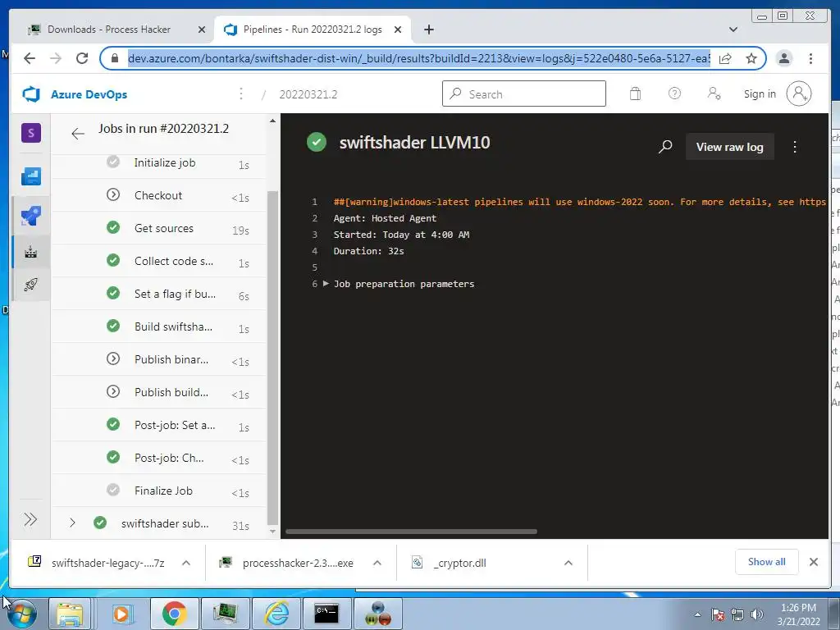The width and height of the screenshot is (840, 630).
Task: Select the Post-job: Set a... step
Action: coord(158,425)
